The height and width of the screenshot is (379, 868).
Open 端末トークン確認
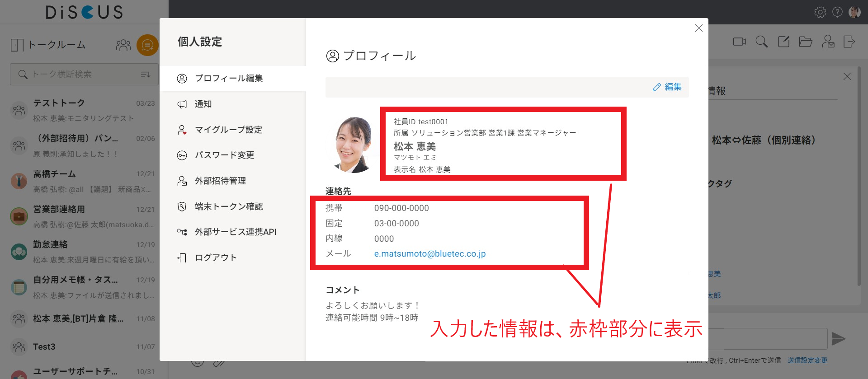coord(232,206)
